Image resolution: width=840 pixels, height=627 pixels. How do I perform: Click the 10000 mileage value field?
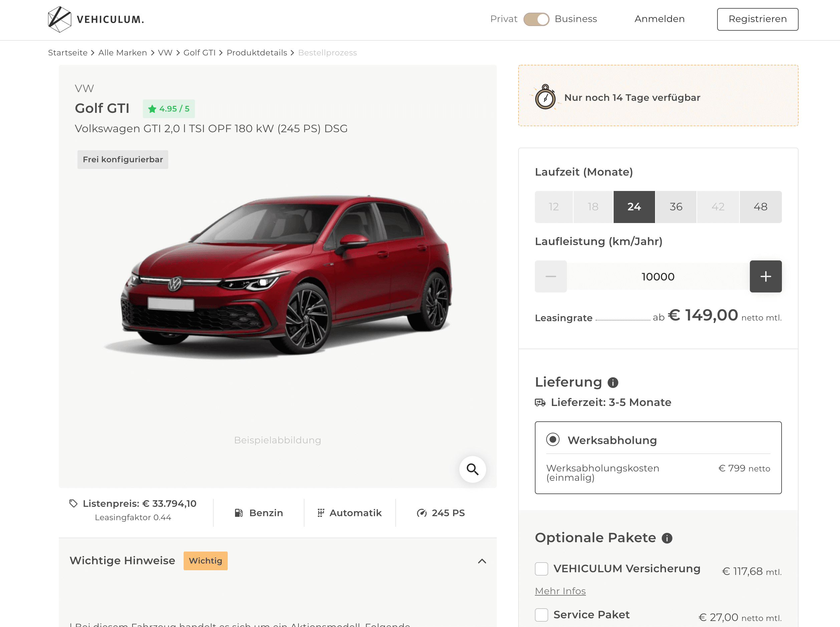(x=658, y=276)
